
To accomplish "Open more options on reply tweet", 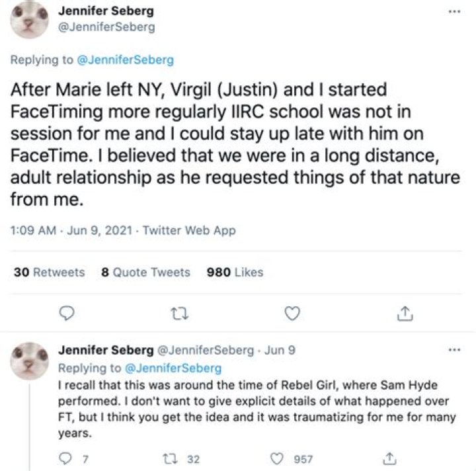I will (x=453, y=350).
